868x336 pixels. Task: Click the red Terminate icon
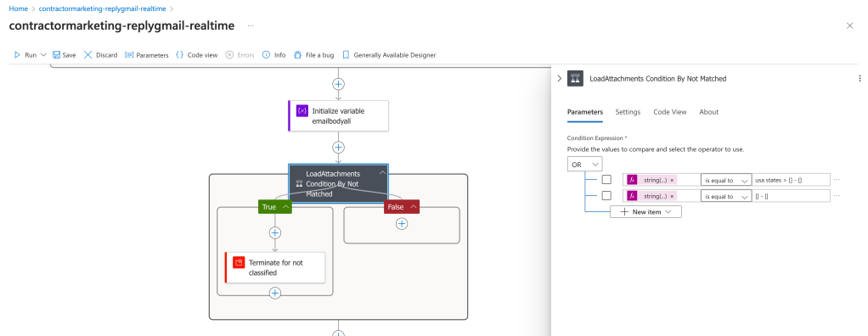point(239,262)
